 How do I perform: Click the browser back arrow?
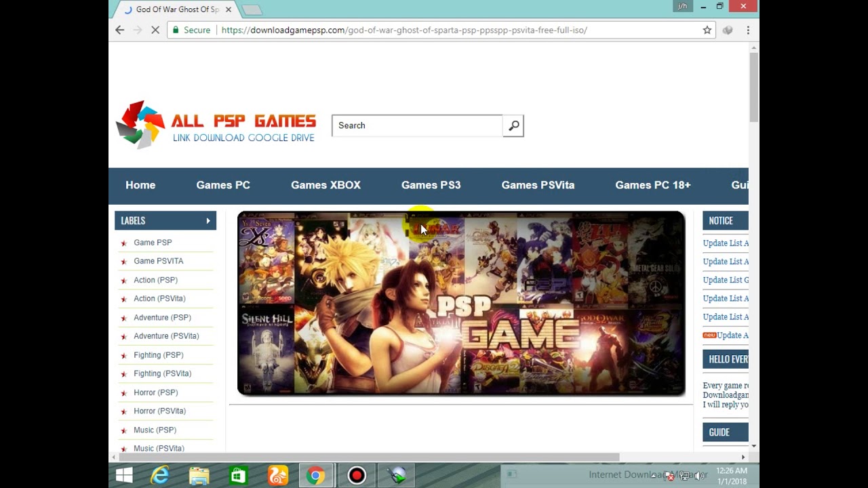click(120, 30)
